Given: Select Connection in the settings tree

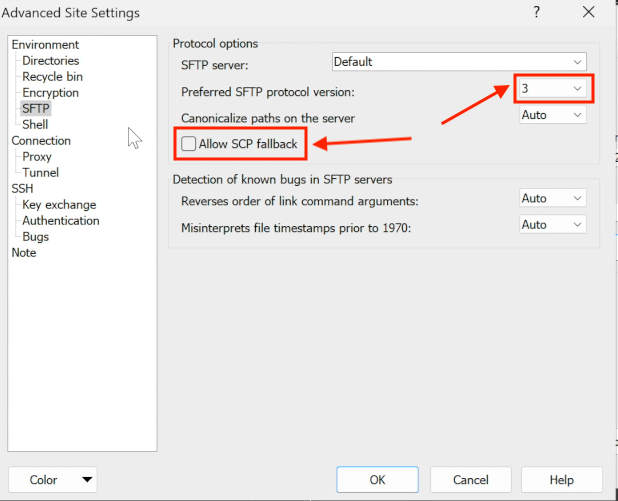Looking at the screenshot, I should point(41,141).
